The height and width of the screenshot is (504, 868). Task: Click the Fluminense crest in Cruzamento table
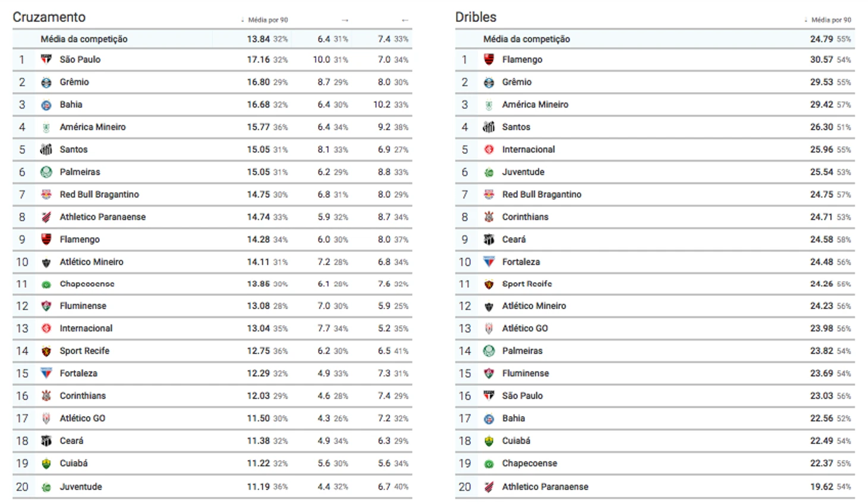[x=46, y=306]
